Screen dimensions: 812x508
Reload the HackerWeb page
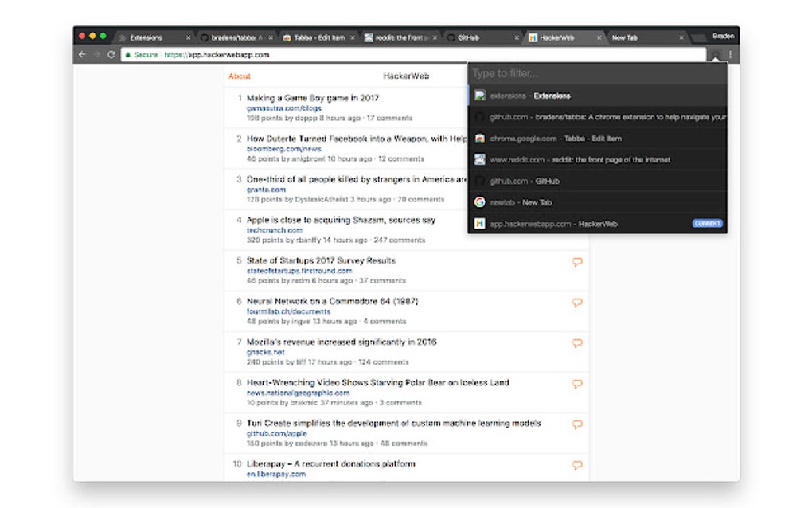(111, 56)
